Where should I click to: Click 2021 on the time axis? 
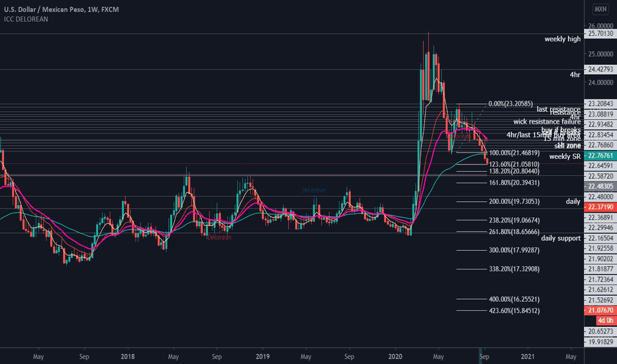click(x=528, y=357)
